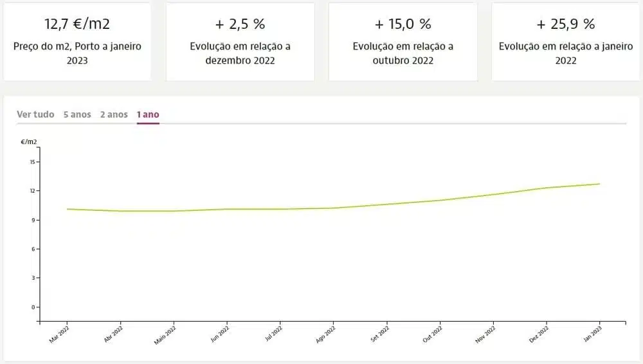The height and width of the screenshot is (364, 643).
Task: Click the Set 2022 axis label
Action: [x=380, y=336]
